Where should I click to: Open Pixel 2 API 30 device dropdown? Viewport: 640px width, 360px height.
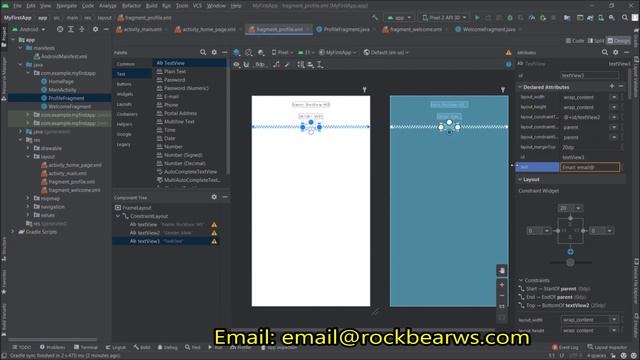[444, 18]
